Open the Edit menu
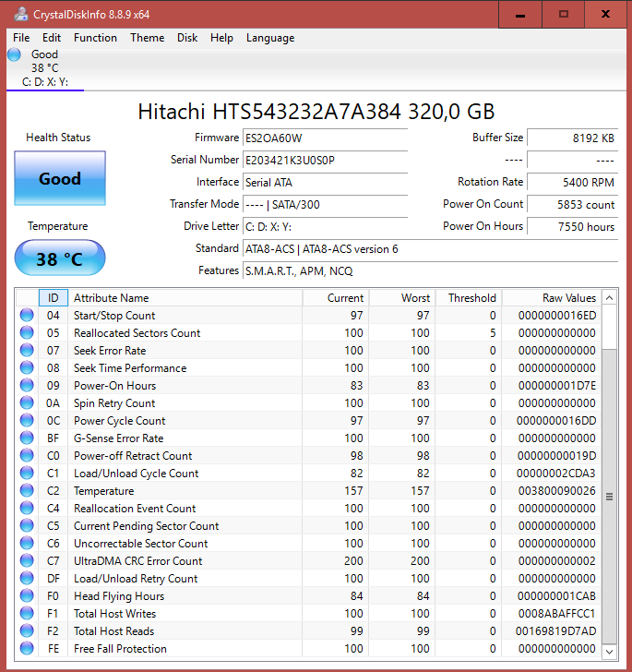Viewport: 632px width, 672px height. click(x=52, y=38)
